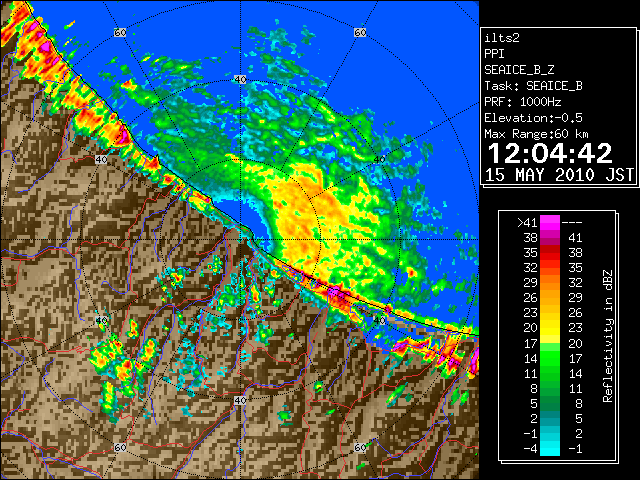Click the magenta swatch beside >41
This screenshot has height=480, width=640.
point(550,222)
